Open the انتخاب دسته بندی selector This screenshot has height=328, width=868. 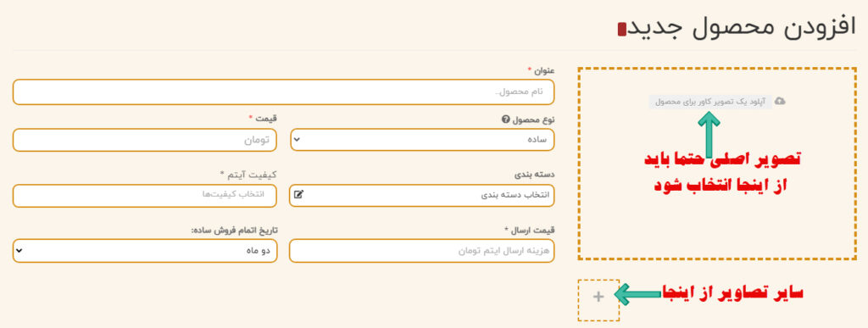(422, 196)
